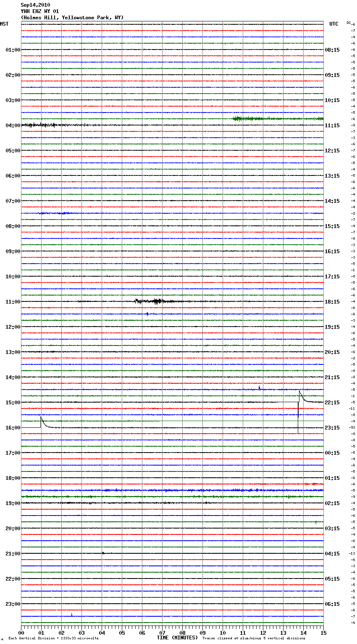The height and width of the screenshot is (644, 357).
Task: Click the 1333.33 microvolts scale note
Action: click(53, 639)
